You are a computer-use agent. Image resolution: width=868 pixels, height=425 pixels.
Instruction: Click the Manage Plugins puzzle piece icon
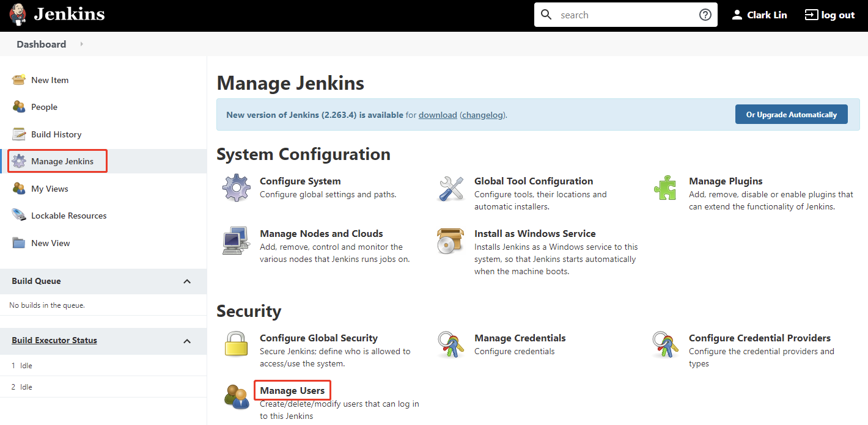[x=665, y=187]
